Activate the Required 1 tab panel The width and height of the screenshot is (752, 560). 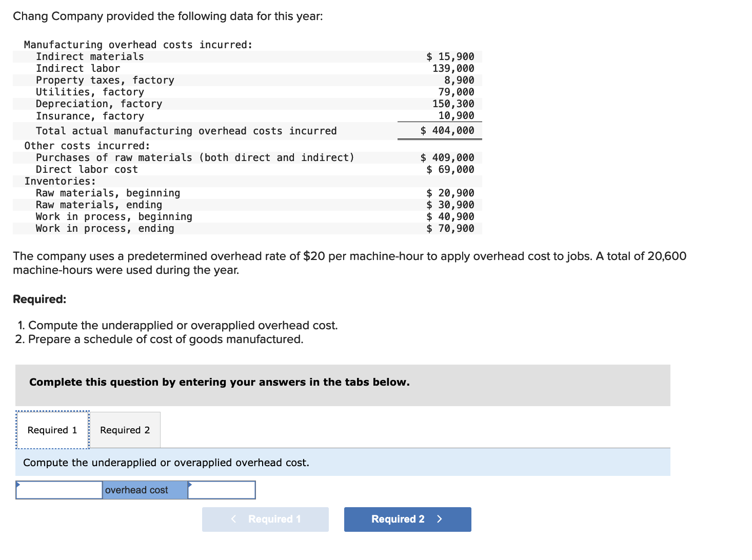coord(52,430)
